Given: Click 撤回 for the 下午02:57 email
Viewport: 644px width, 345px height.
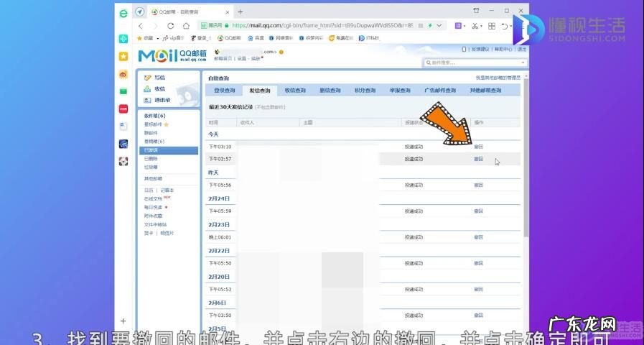Looking at the screenshot, I should tap(478, 159).
